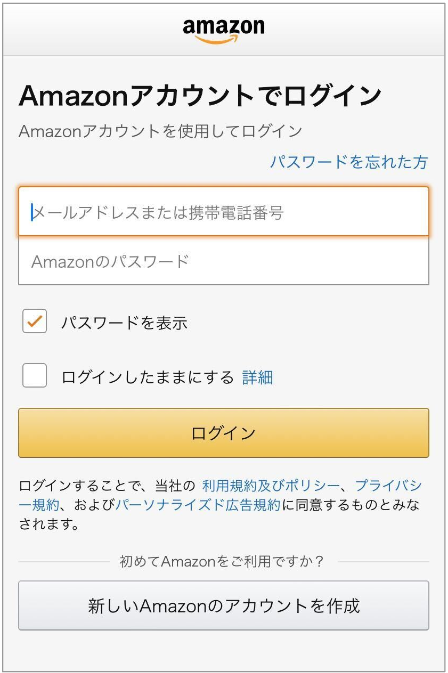Open the パーソナライズド広告規約 link
This screenshot has width=448, height=673.
pos(198,504)
